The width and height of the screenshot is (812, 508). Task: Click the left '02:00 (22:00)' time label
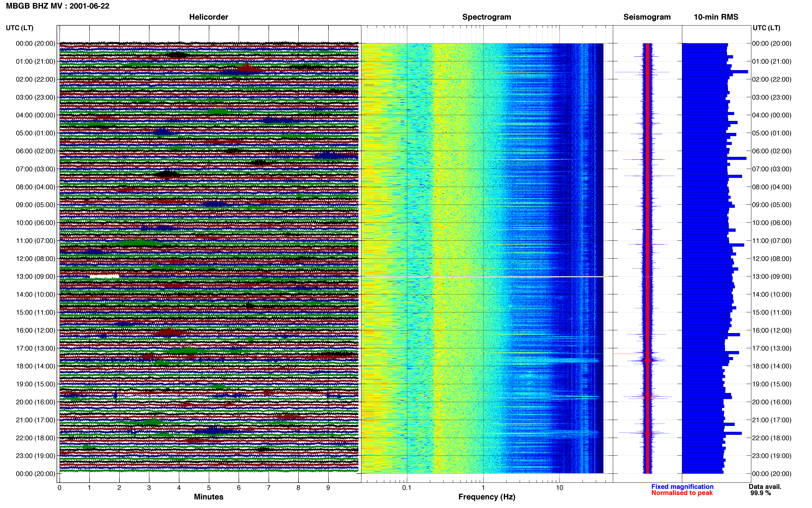(36, 79)
